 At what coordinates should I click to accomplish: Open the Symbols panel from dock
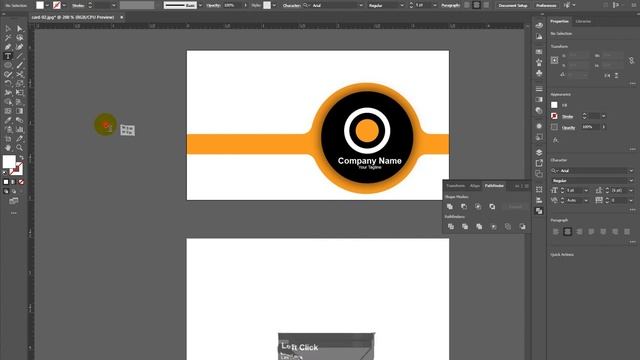pos(539,73)
